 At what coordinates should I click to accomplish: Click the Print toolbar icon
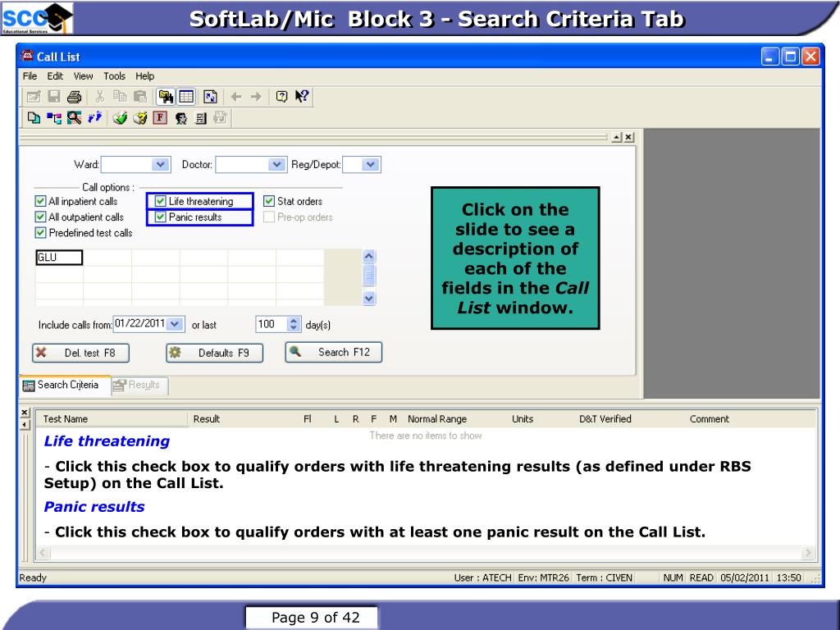(74, 97)
